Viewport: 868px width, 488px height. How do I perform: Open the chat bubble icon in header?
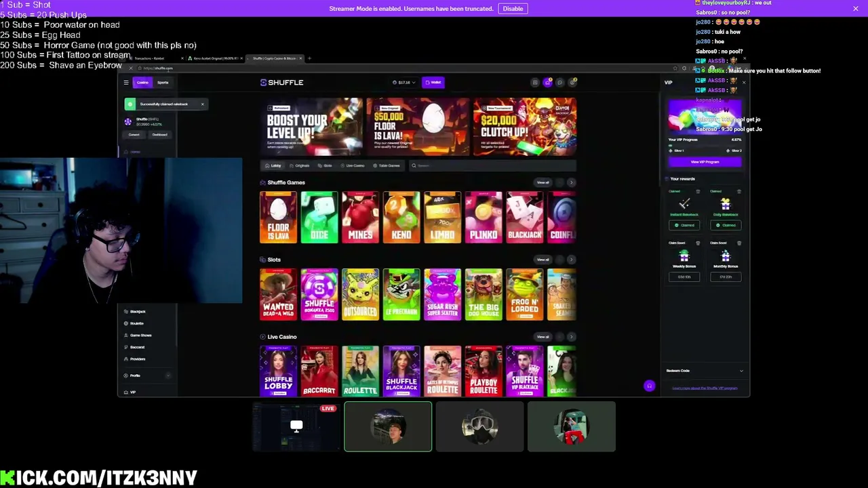[559, 83]
